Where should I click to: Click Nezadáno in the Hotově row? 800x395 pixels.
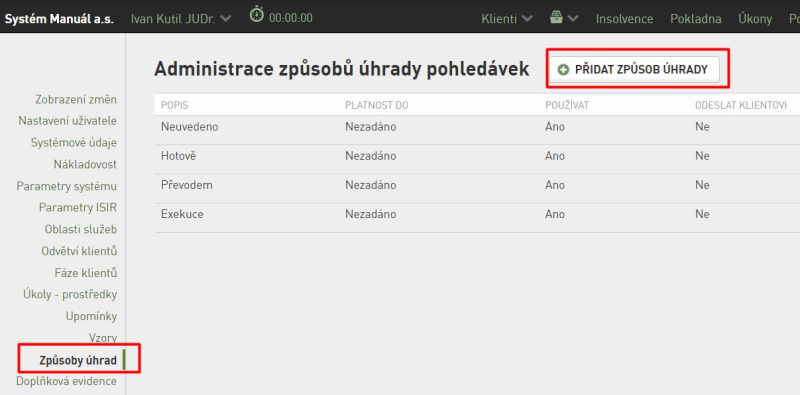(x=370, y=156)
